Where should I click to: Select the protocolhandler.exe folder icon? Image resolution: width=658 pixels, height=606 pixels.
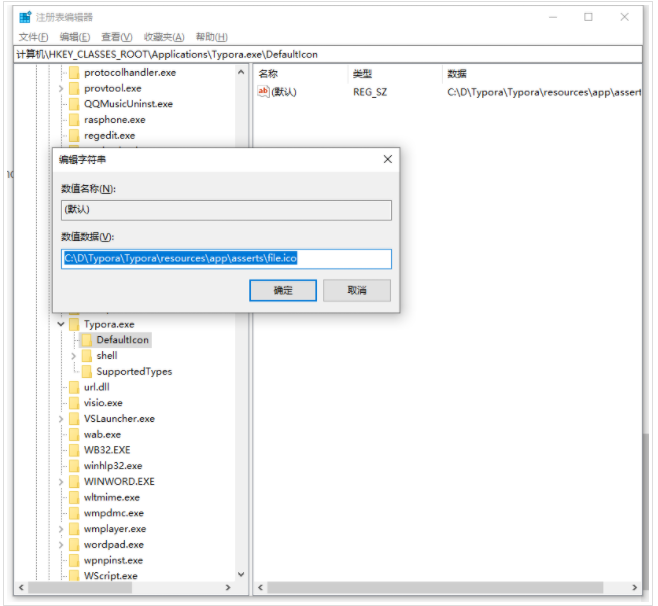pyautogui.click(x=74, y=73)
